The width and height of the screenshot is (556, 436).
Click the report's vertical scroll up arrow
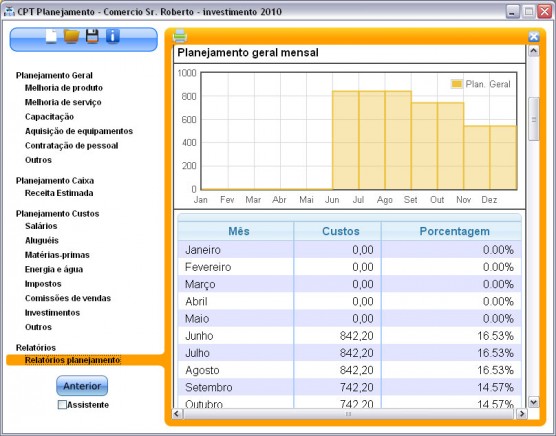coord(534,51)
